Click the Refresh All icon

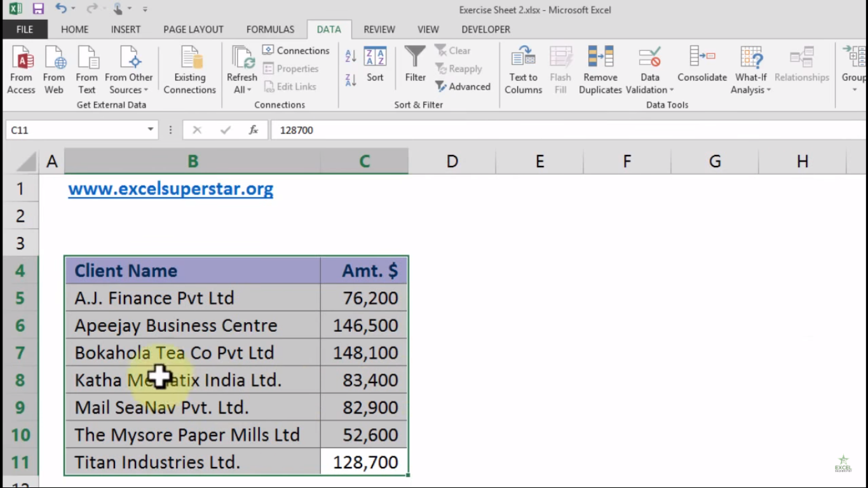pyautogui.click(x=242, y=58)
